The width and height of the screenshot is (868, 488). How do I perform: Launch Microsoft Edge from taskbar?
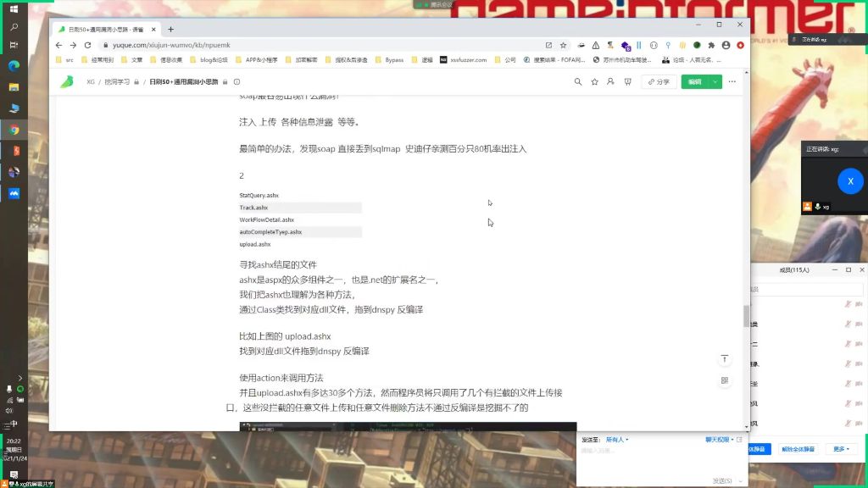point(14,66)
